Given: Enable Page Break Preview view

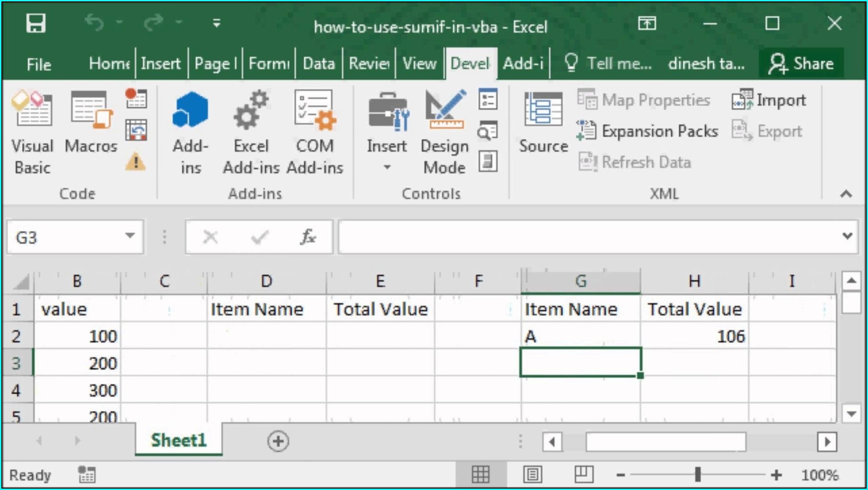Looking at the screenshot, I should pos(583,473).
